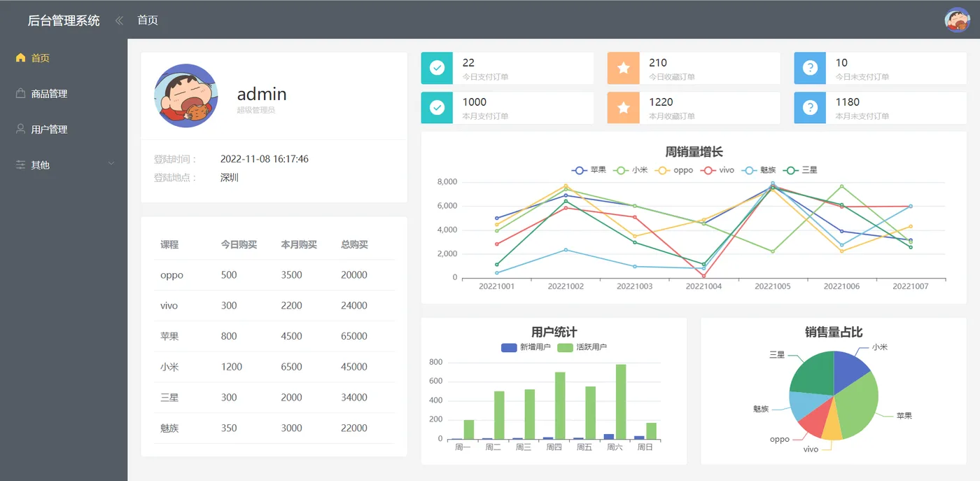Click monthly purchase value 6500

click(292, 367)
